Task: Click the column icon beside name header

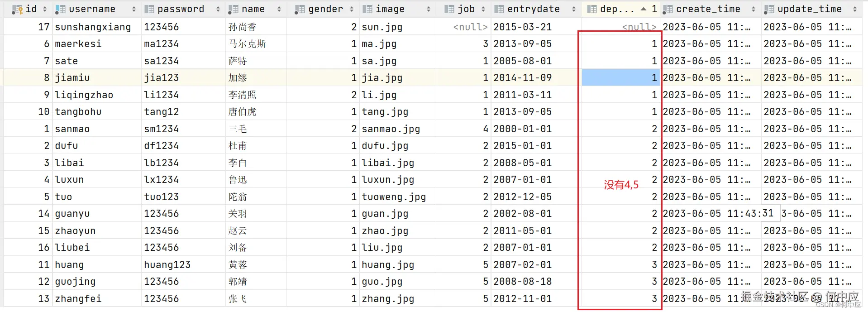Action: click(234, 9)
